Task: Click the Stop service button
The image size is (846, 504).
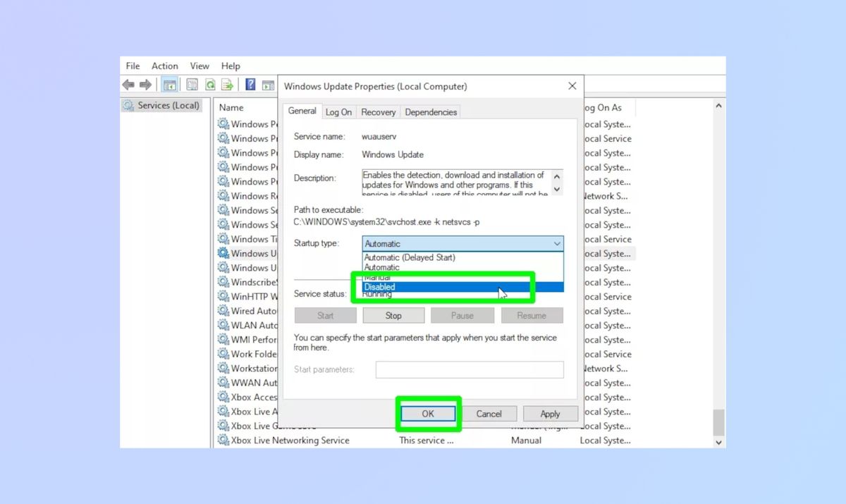Action: click(393, 315)
